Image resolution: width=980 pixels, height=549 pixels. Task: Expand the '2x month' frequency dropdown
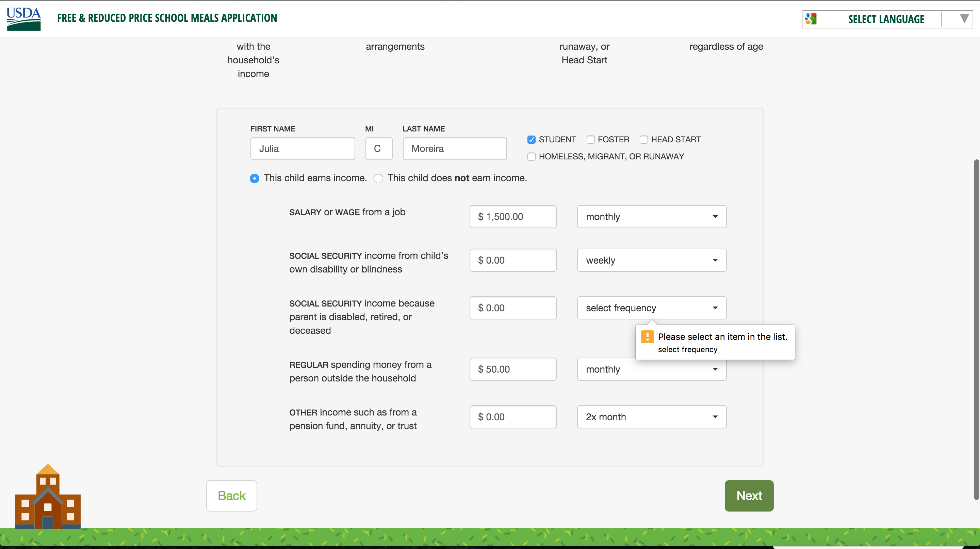[x=651, y=417]
